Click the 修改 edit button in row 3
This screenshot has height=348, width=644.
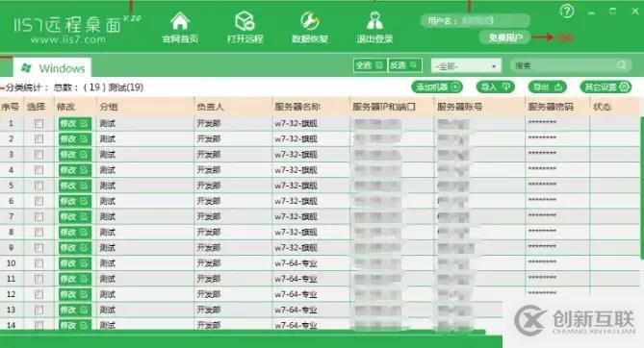coord(74,155)
